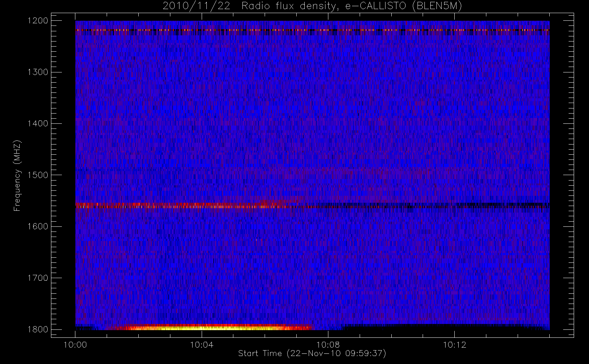Click the 10:04 time tick label
Screen dimensions: 589x364
click(202, 345)
